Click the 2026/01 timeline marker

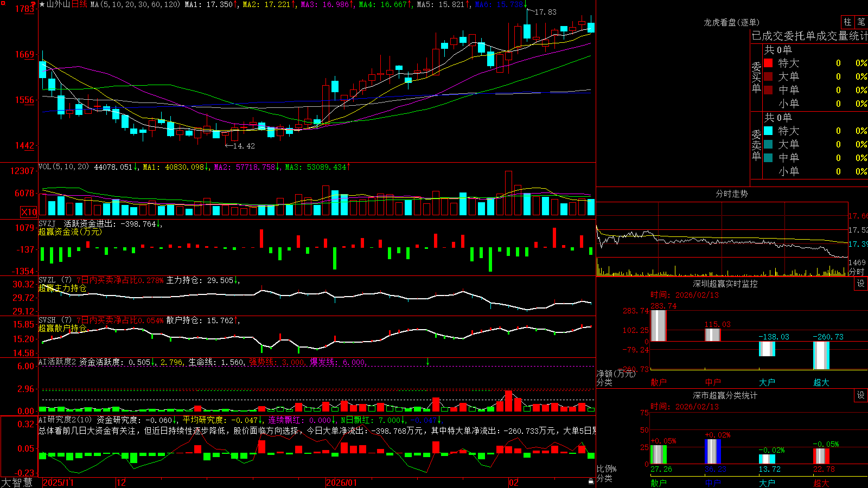342,483
